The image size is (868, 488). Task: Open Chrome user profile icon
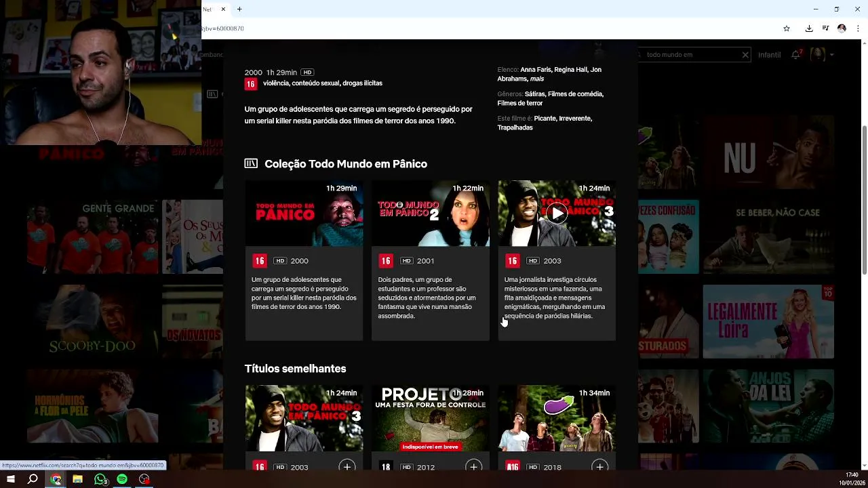click(842, 28)
